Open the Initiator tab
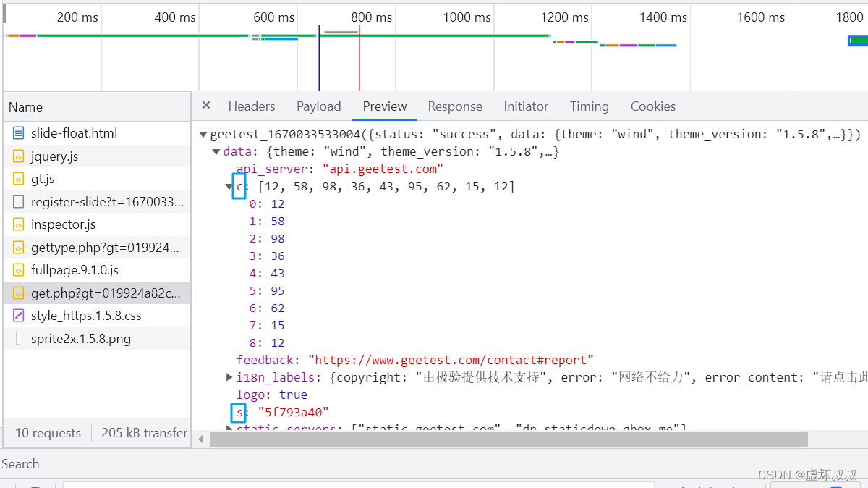Viewport: 868px width, 488px height. coord(526,106)
